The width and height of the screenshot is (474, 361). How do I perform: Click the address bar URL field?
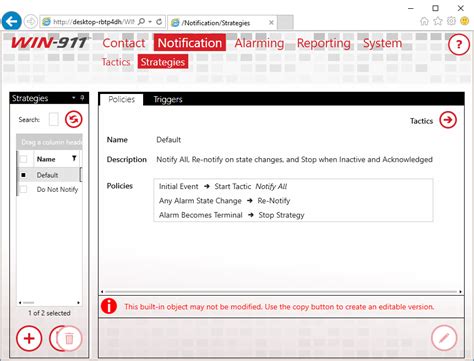pos(93,22)
